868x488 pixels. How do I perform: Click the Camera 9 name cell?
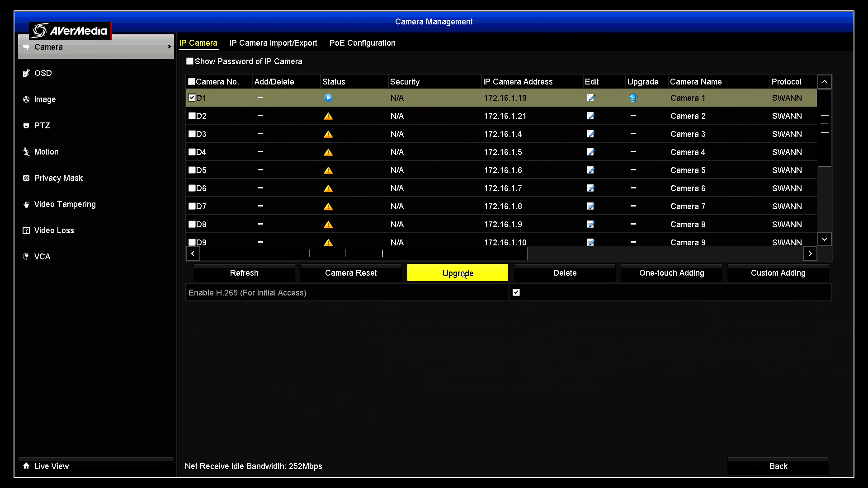tap(688, 243)
